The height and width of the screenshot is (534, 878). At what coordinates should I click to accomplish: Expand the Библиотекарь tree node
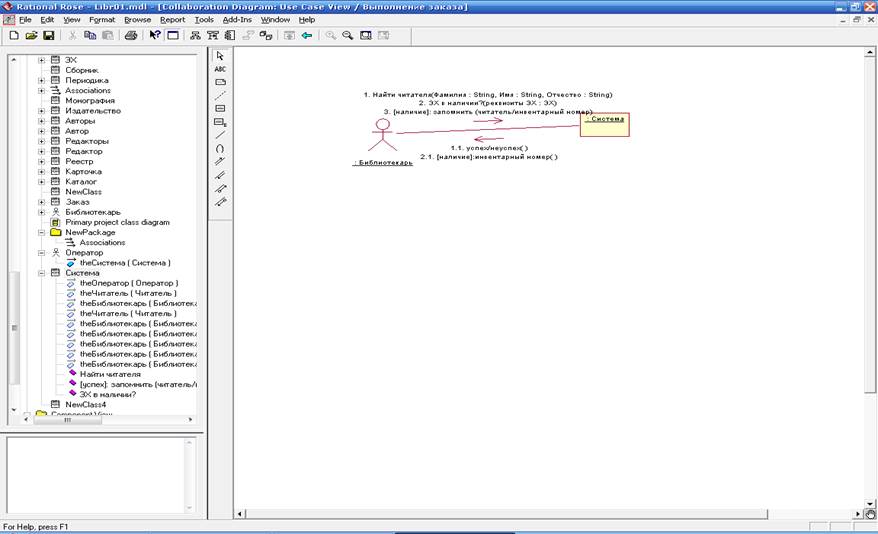42,212
